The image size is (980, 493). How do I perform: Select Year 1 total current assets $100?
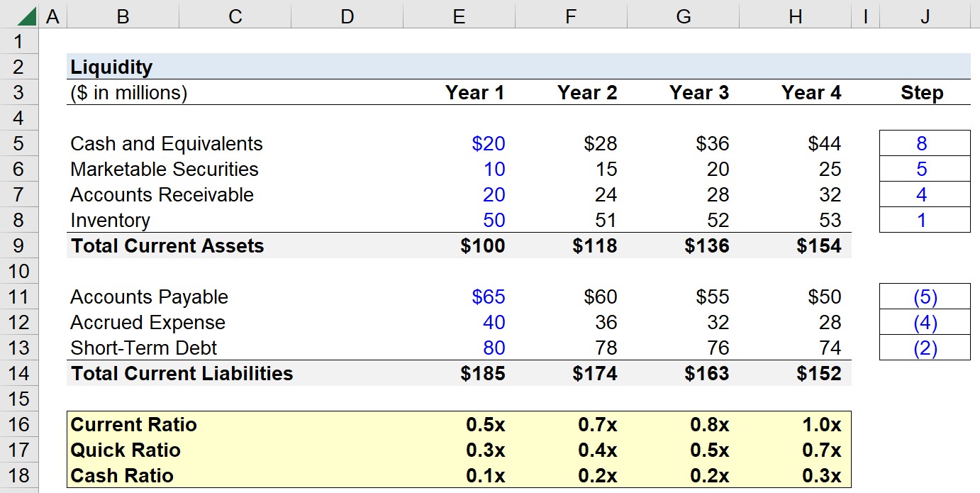pyautogui.click(x=483, y=246)
